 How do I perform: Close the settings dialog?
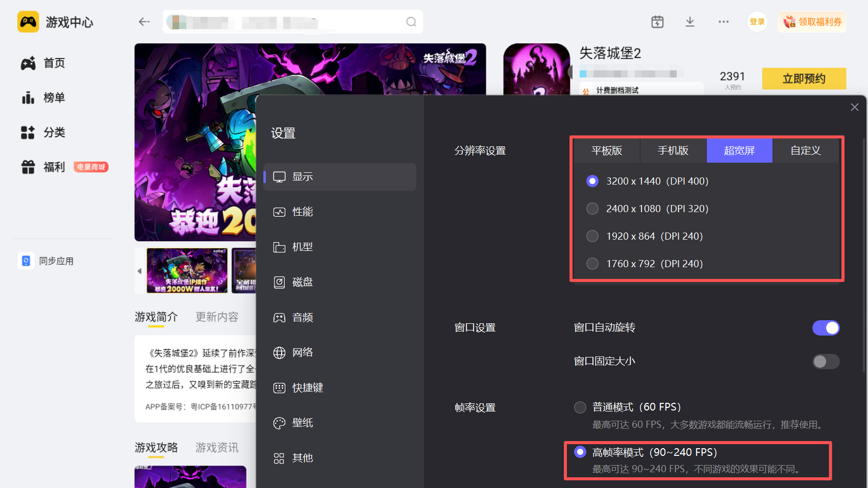click(855, 107)
